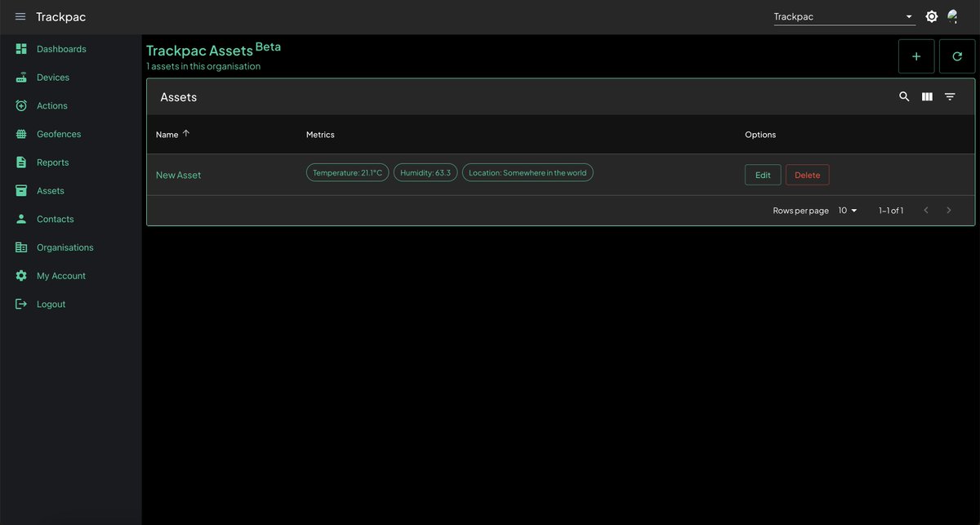Open the hamburger navigation menu
980x525 pixels.
[x=20, y=17]
